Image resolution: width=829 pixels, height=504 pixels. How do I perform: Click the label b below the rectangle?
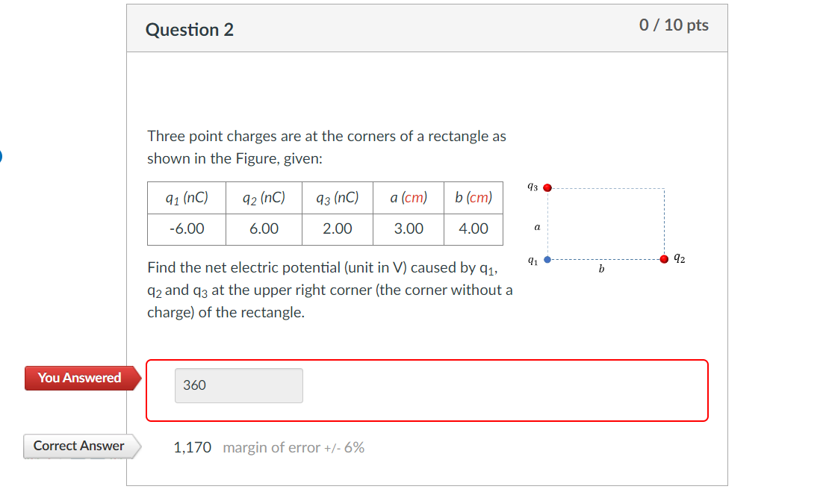tap(600, 269)
